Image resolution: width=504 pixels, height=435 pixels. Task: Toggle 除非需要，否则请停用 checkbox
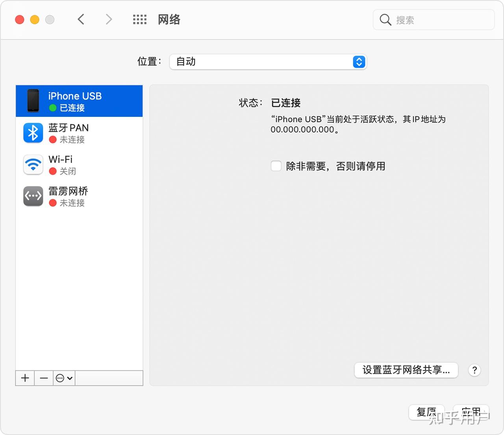coord(276,166)
